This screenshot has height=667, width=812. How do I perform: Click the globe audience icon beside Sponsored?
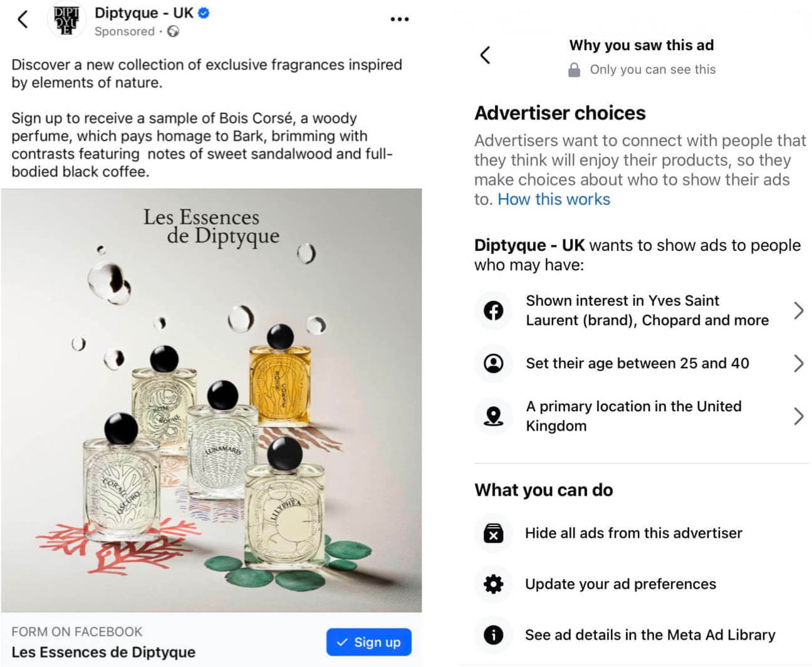(173, 31)
